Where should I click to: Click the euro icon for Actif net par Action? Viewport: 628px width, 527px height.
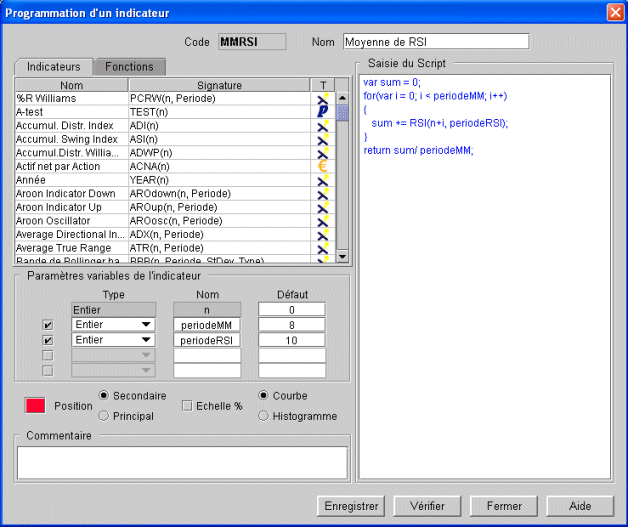pyautogui.click(x=323, y=166)
